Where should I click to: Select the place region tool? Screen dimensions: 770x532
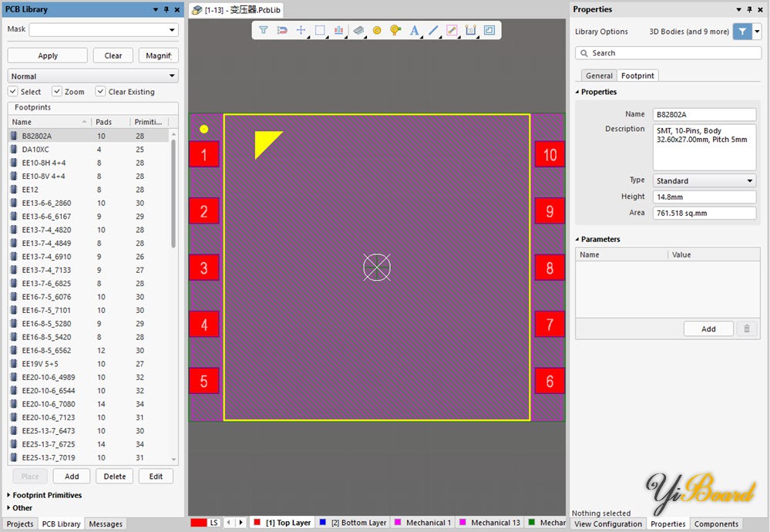489,31
